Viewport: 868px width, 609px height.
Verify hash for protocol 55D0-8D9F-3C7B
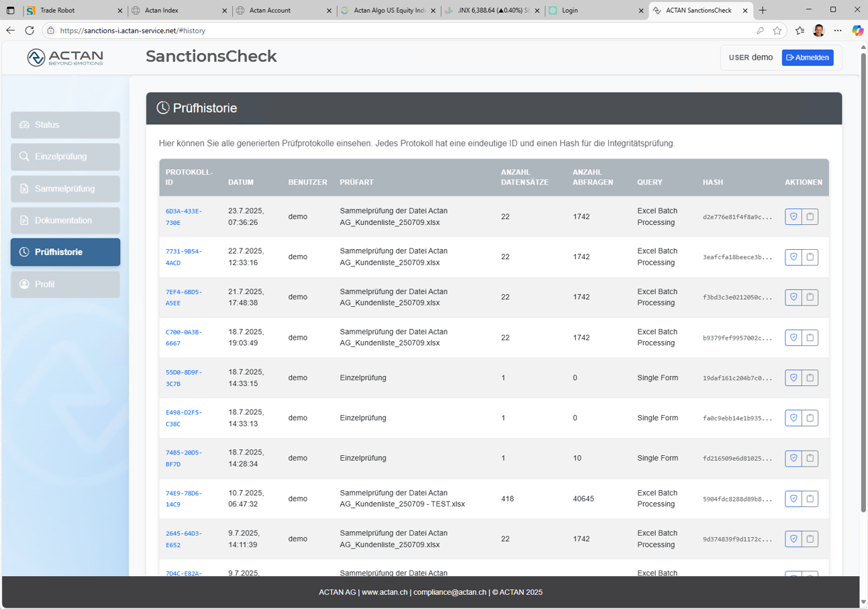(793, 378)
